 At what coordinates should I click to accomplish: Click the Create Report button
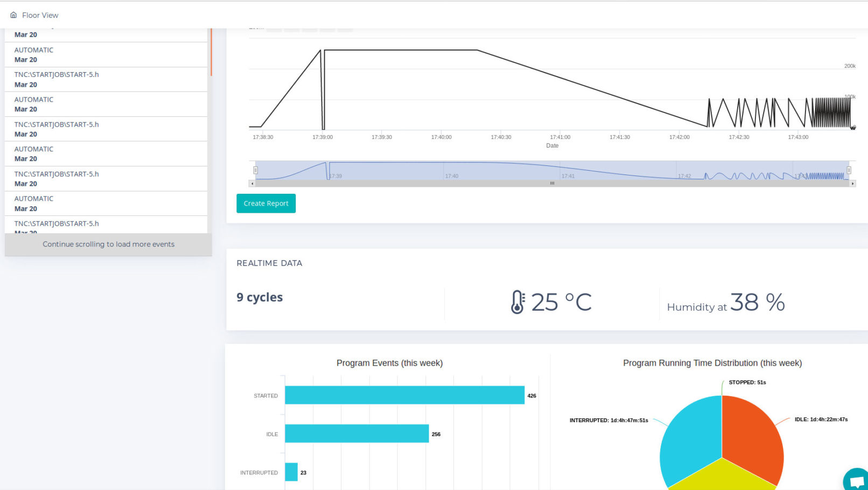[x=266, y=204]
